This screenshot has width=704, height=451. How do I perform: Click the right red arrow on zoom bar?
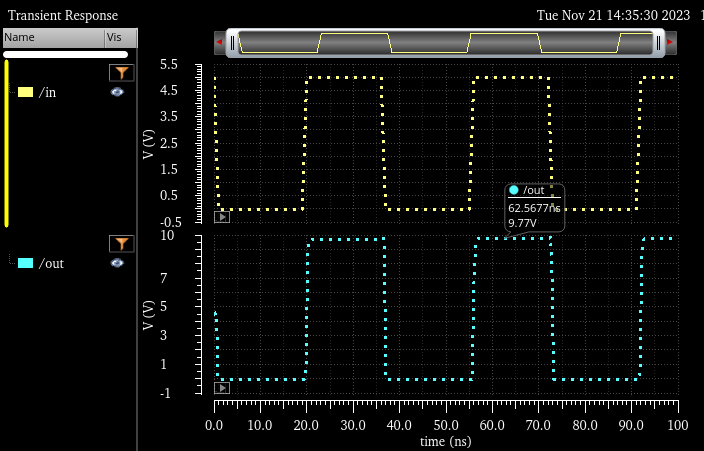click(x=671, y=43)
